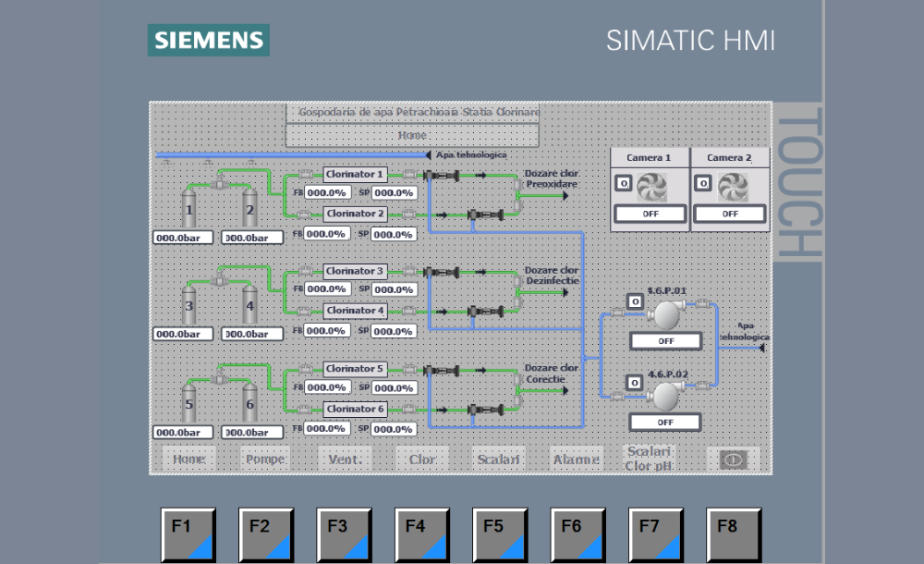Select the Clorinator 1 label box

pyautogui.click(x=356, y=174)
